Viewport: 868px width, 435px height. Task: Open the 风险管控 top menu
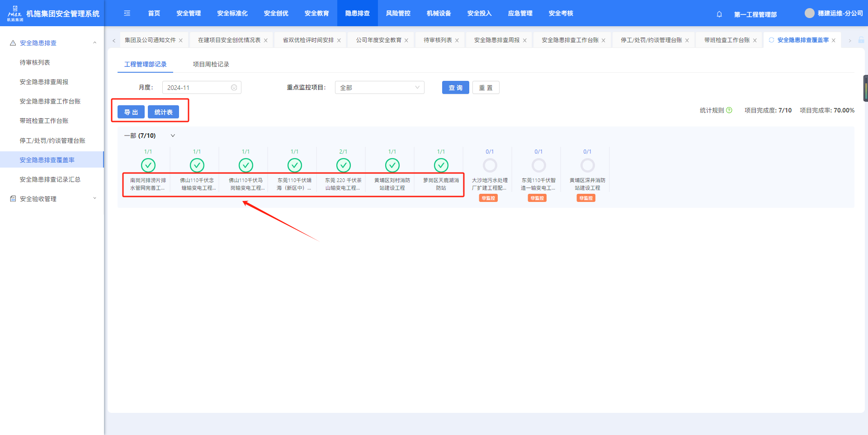point(398,14)
